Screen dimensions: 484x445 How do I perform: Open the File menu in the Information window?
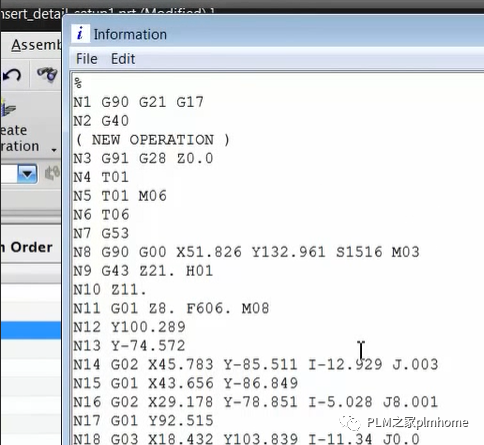coord(87,59)
